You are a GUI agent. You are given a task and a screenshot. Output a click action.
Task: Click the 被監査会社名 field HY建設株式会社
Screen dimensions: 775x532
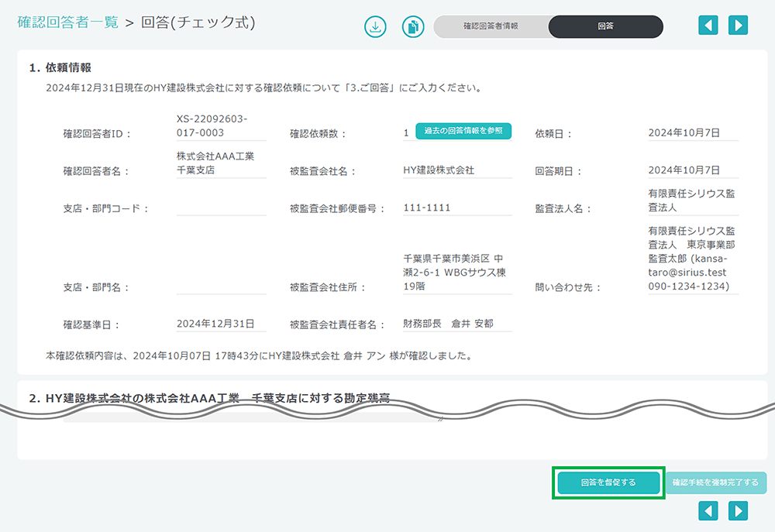pos(457,170)
